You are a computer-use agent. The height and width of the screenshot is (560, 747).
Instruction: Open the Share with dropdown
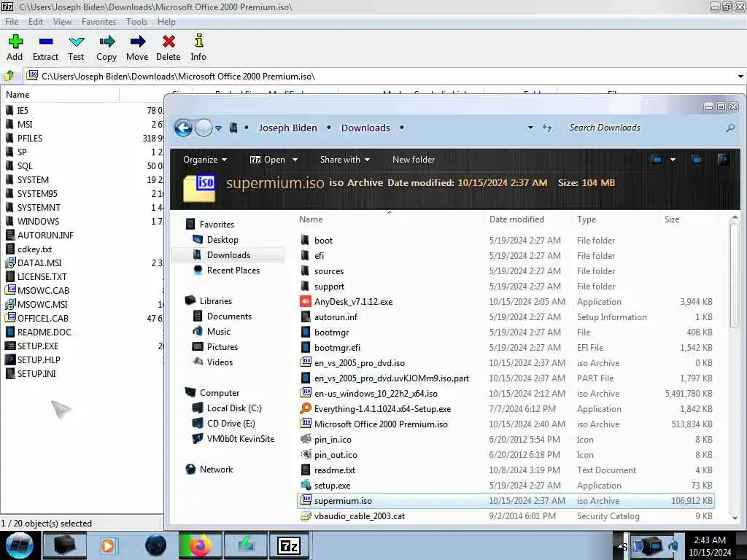click(345, 160)
